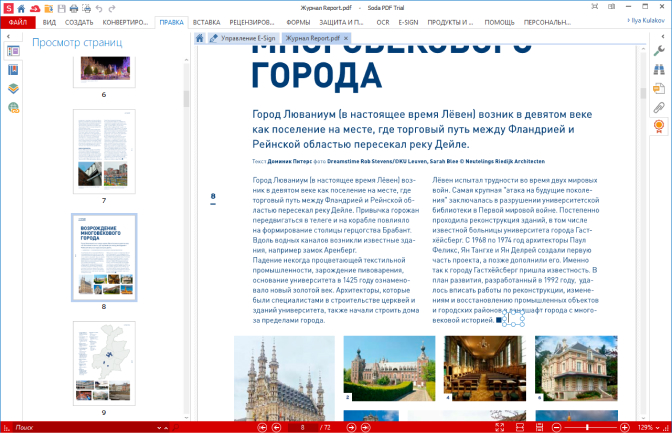
Task: Switch to full screen view icon
Action: 500,427
